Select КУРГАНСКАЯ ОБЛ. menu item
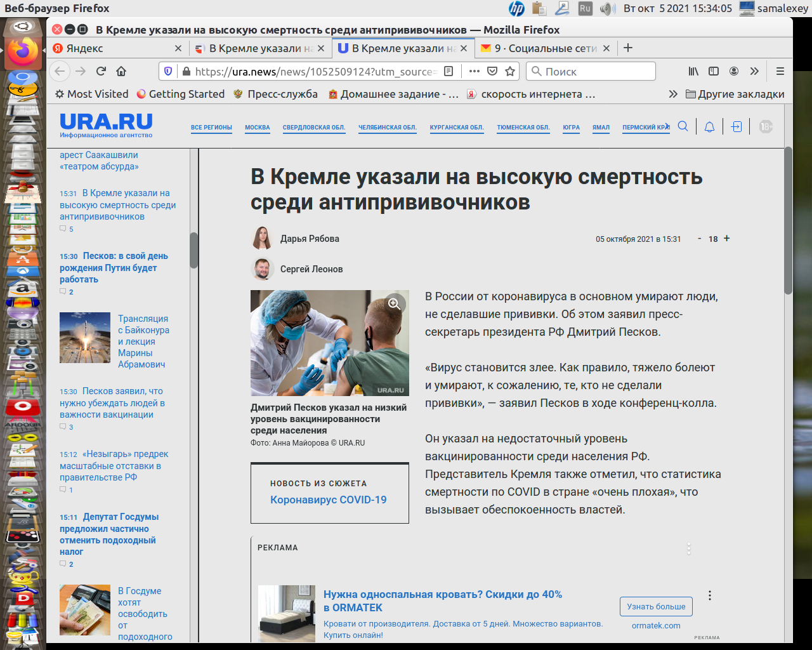The height and width of the screenshot is (650, 812). pyautogui.click(x=457, y=128)
